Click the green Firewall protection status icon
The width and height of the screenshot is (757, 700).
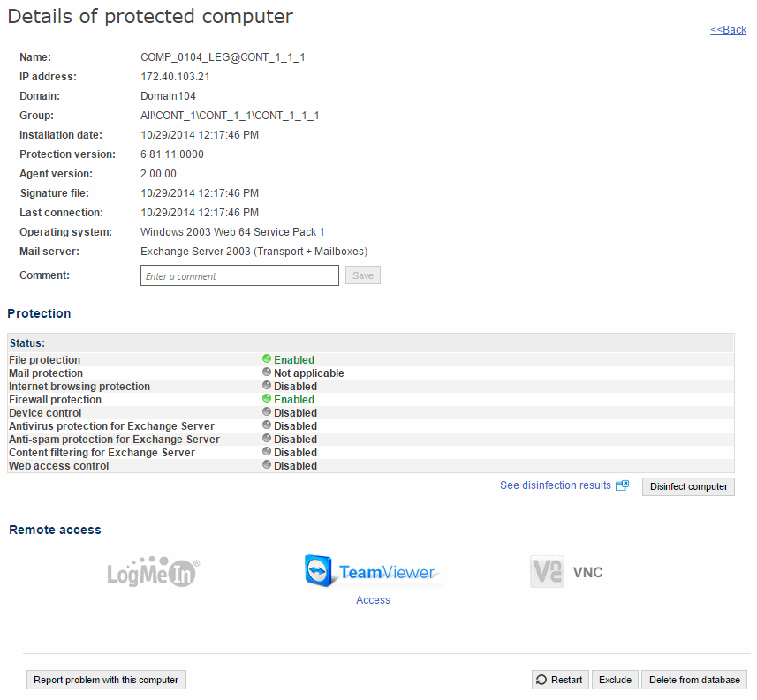click(267, 399)
